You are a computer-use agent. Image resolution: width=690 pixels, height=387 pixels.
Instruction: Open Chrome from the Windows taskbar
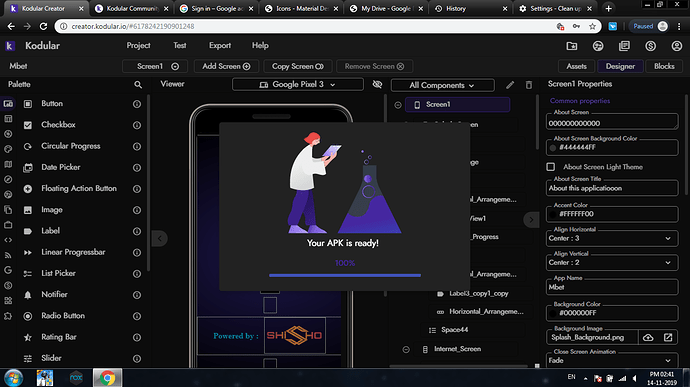[x=107, y=378]
